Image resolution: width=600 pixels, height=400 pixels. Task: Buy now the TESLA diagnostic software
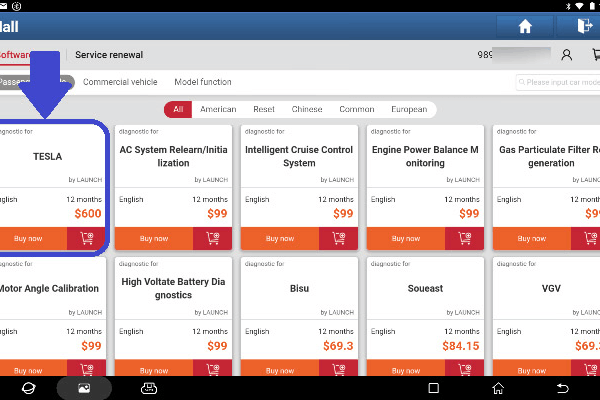30,239
